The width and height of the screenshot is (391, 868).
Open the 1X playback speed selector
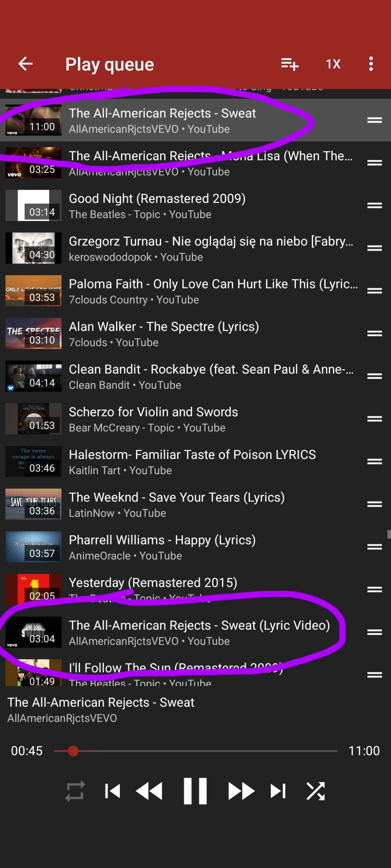333,64
